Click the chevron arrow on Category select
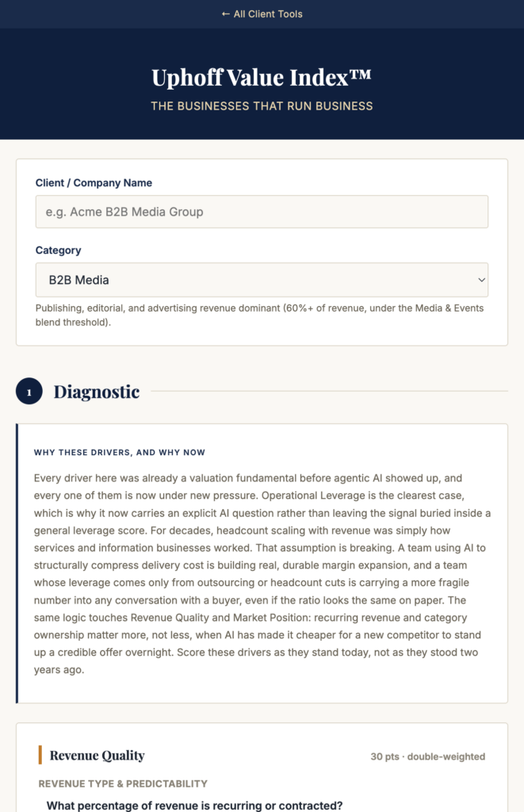 481,280
